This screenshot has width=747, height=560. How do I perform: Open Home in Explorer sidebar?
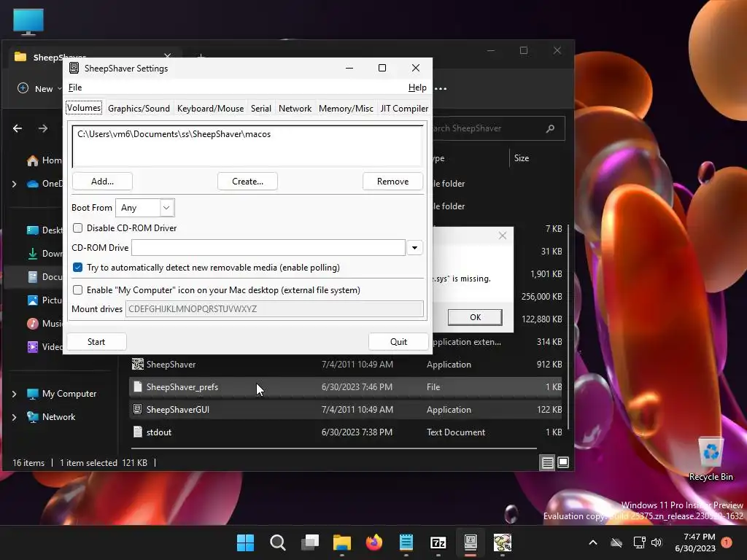(x=44, y=160)
